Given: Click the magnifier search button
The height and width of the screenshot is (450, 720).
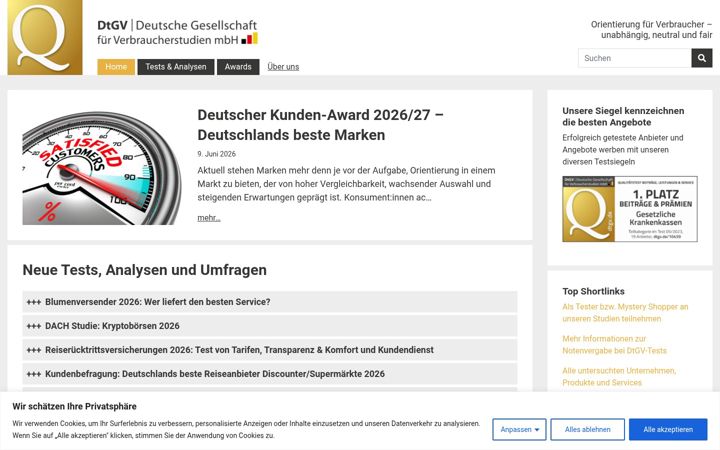Looking at the screenshot, I should tap(702, 58).
